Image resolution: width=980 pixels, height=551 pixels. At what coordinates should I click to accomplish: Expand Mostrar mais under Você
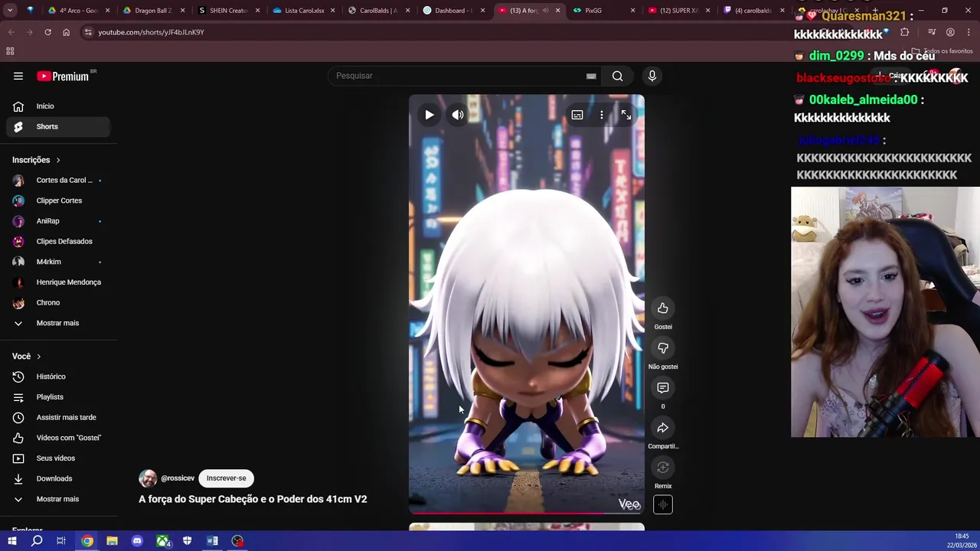coord(58,499)
